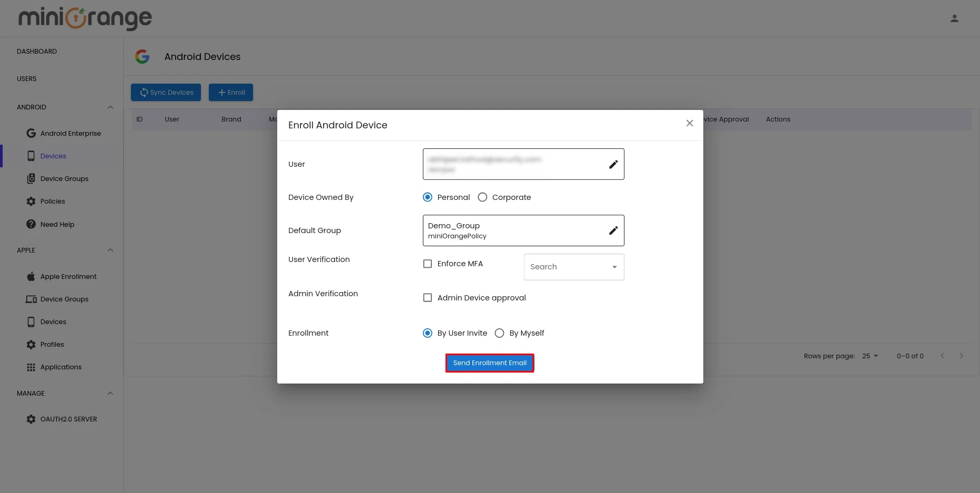Viewport: 980px width, 493px height.
Task: Open Device Groups under Android
Action: (x=64, y=178)
